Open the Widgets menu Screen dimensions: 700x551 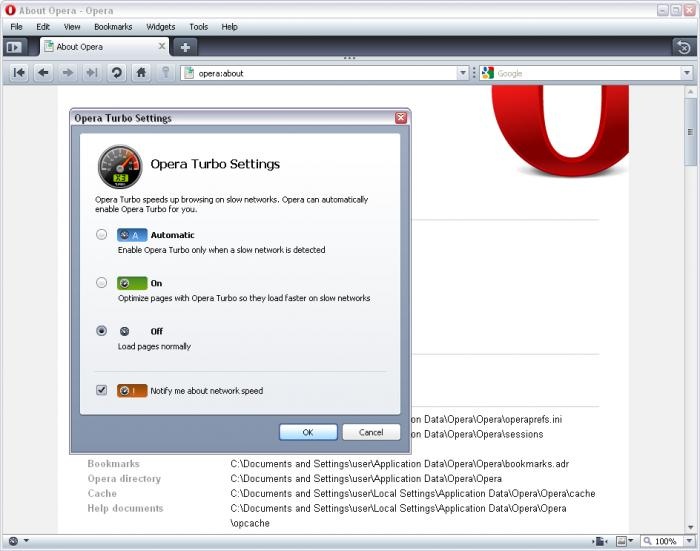pyautogui.click(x=161, y=27)
